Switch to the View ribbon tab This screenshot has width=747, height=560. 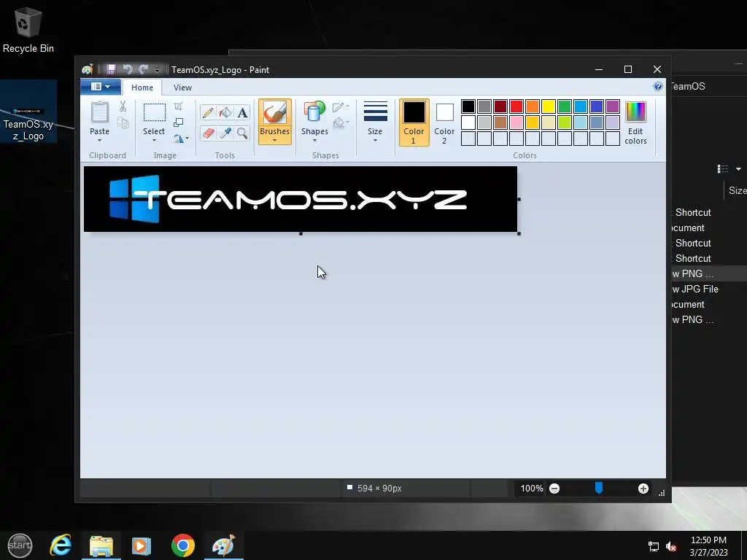coord(182,87)
